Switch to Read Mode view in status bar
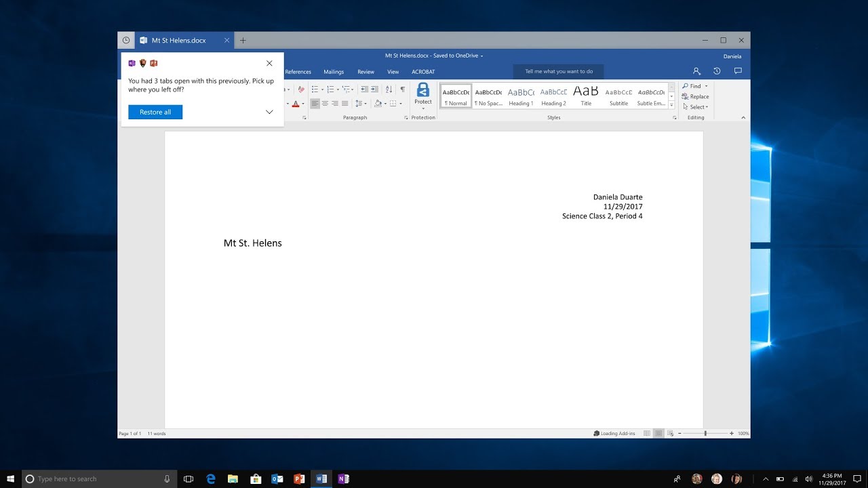 pos(647,433)
